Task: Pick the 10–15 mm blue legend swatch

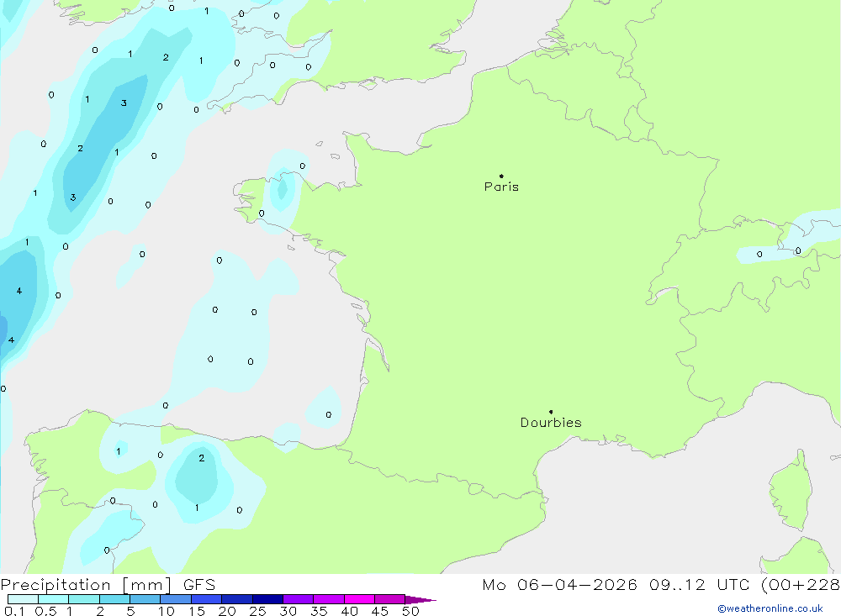Action: (176, 599)
